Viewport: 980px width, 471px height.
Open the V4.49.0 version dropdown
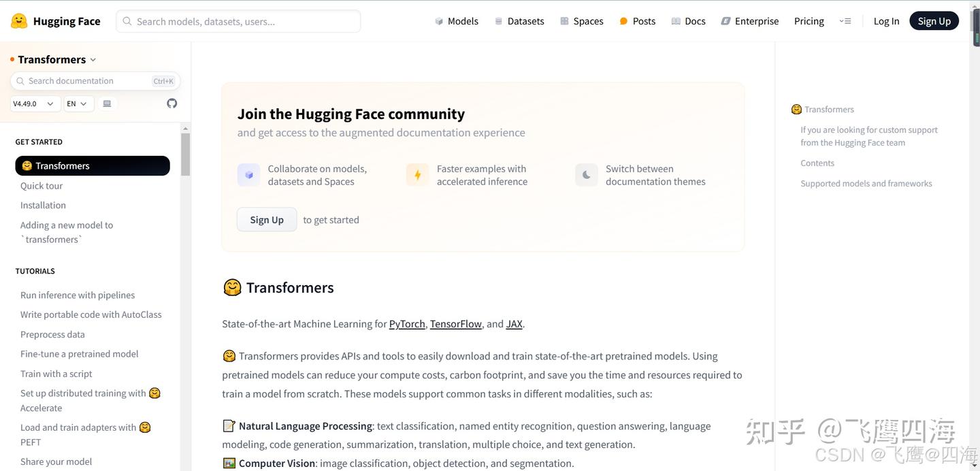point(33,103)
